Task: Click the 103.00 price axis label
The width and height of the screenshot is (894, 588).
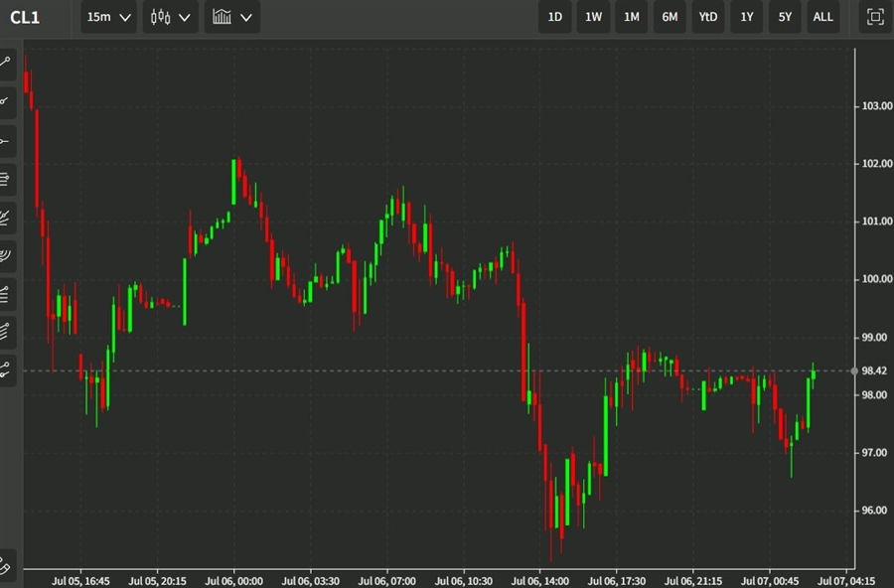Action: [x=877, y=106]
